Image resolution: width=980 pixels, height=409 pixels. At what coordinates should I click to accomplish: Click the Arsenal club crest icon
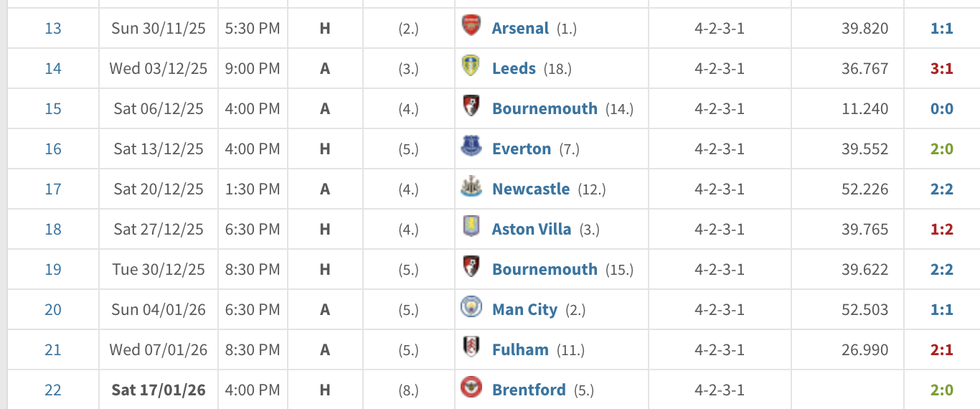coord(471,27)
